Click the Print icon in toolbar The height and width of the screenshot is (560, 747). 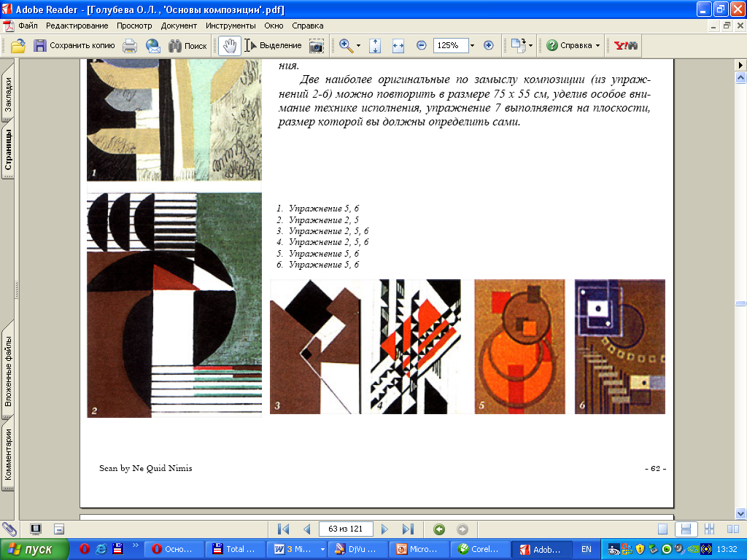pyautogui.click(x=130, y=46)
